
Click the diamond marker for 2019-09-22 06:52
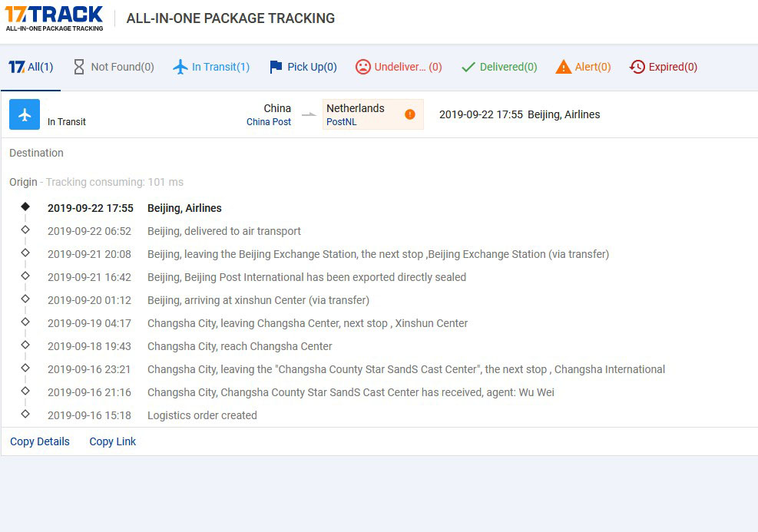point(25,230)
